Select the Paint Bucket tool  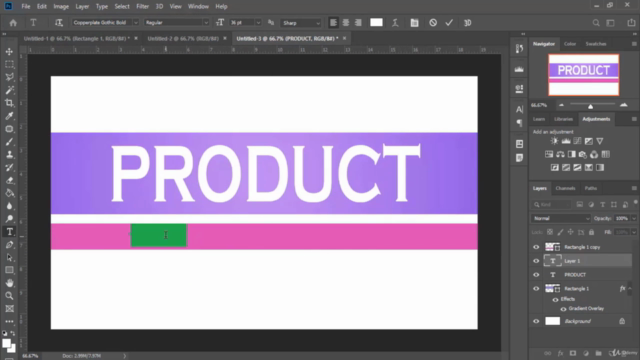point(9,193)
